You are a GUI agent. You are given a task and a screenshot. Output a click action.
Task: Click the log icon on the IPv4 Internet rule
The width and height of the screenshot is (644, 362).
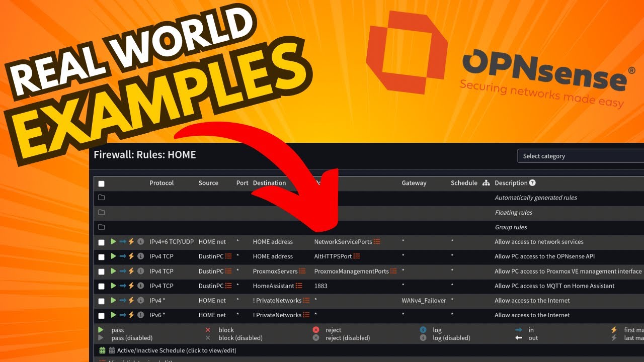(x=141, y=300)
